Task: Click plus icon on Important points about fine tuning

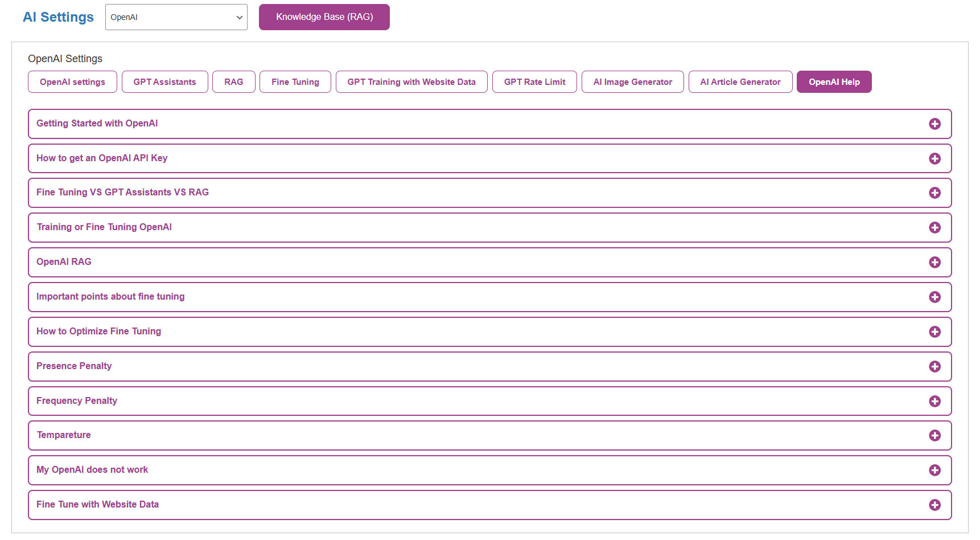Action: point(934,297)
